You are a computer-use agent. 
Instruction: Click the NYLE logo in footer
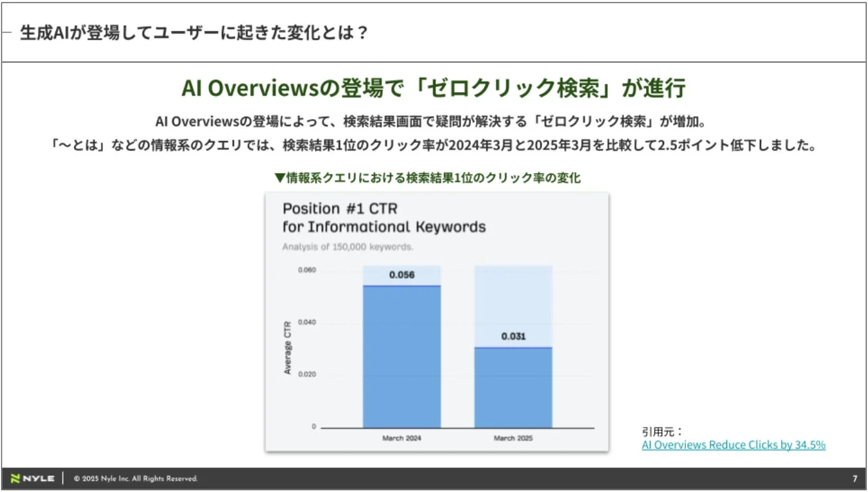33,478
